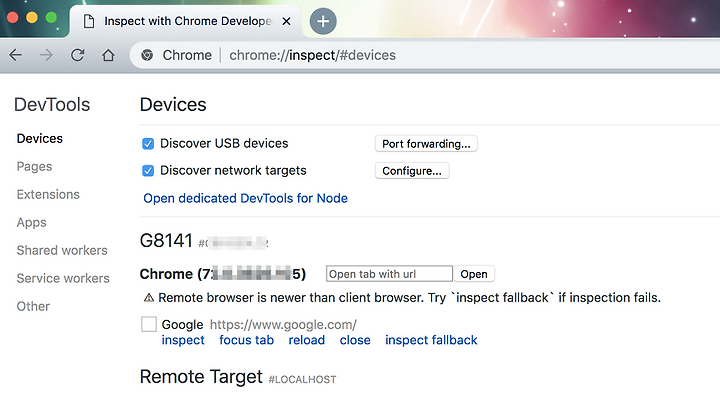The width and height of the screenshot is (720, 411).
Task: Open the Other section
Action: point(33,307)
